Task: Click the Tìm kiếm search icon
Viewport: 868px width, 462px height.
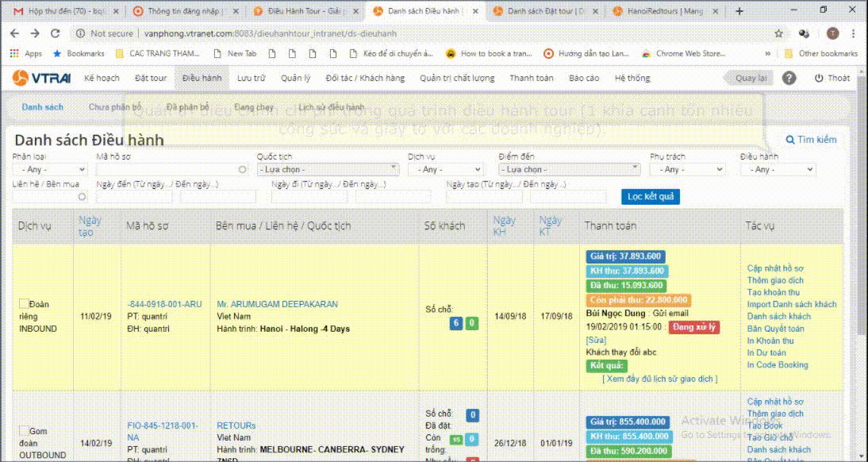Action: (x=789, y=140)
